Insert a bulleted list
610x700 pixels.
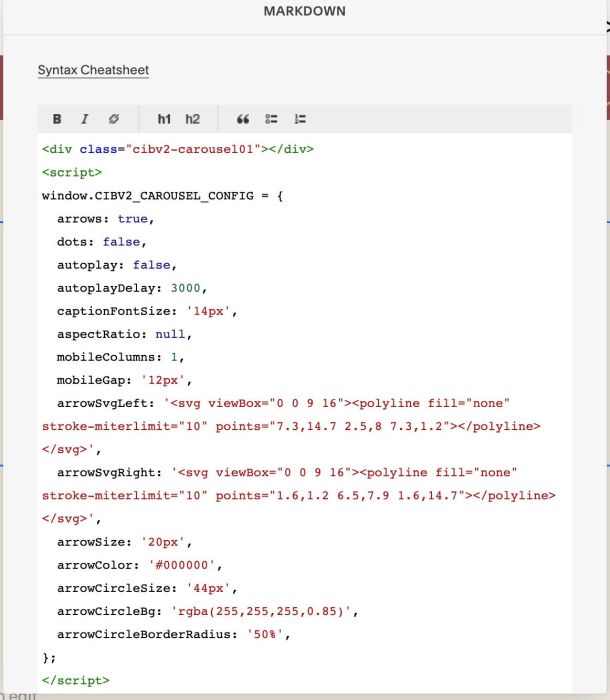(x=271, y=119)
